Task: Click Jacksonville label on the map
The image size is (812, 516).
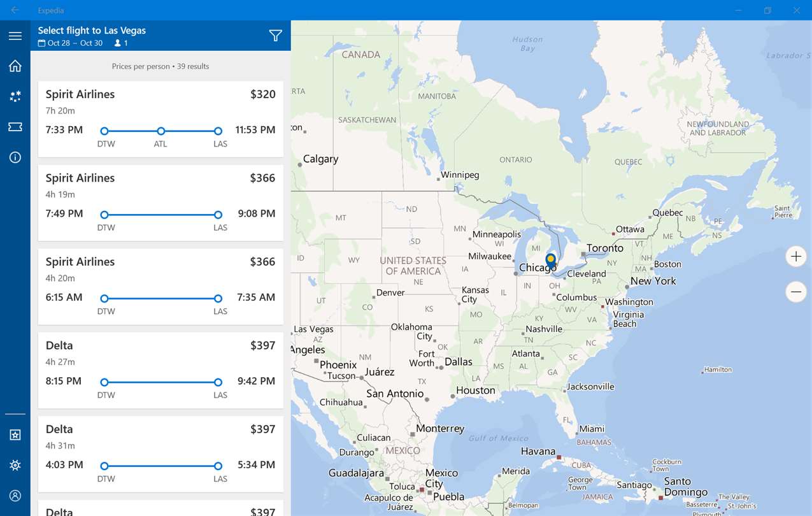Action: coord(590,387)
